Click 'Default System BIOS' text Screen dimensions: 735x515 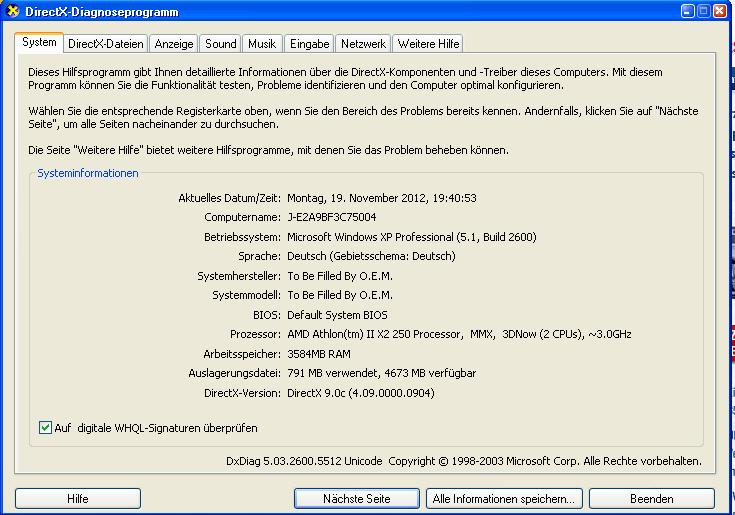(x=337, y=315)
